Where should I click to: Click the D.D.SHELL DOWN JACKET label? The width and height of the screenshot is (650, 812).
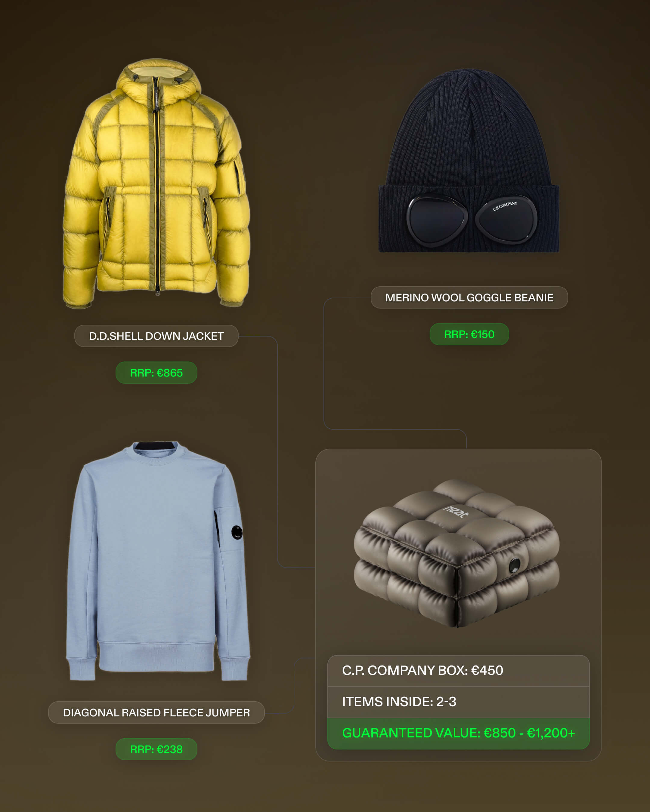[156, 336]
